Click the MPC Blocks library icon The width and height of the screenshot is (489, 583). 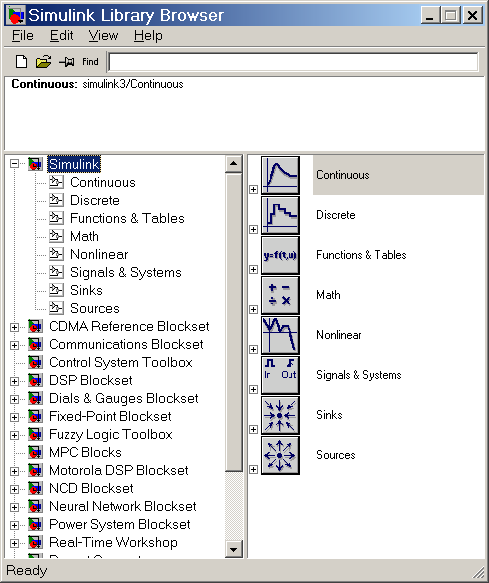point(35,452)
